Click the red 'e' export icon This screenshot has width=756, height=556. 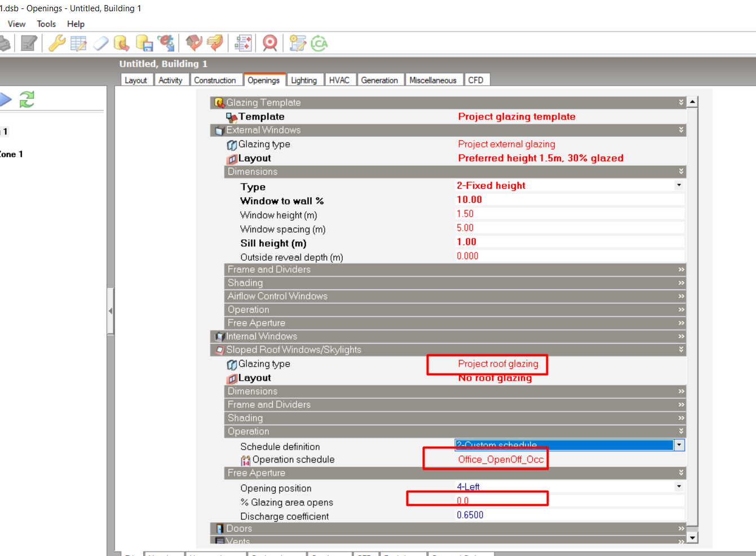coord(166,43)
